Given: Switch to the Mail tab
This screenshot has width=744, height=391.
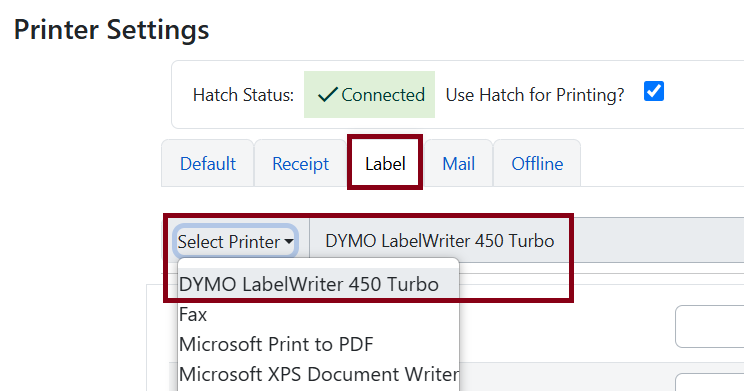Looking at the screenshot, I should coord(458,164).
